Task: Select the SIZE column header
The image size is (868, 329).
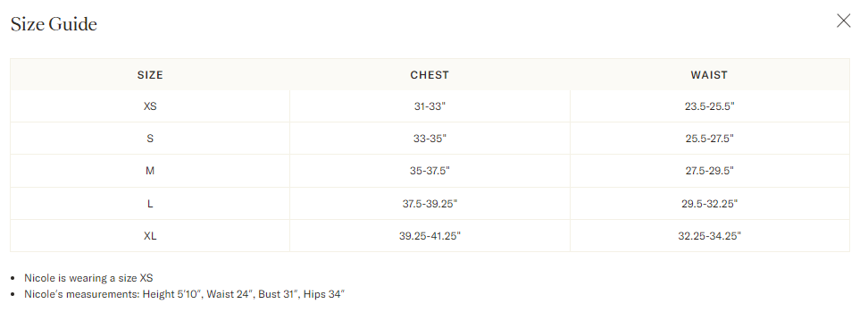Action: [150, 75]
